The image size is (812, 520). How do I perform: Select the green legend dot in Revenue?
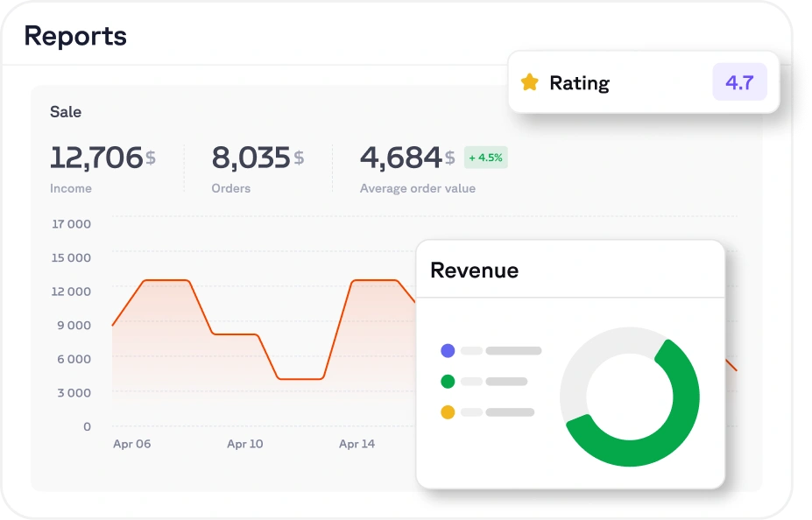pyautogui.click(x=448, y=382)
